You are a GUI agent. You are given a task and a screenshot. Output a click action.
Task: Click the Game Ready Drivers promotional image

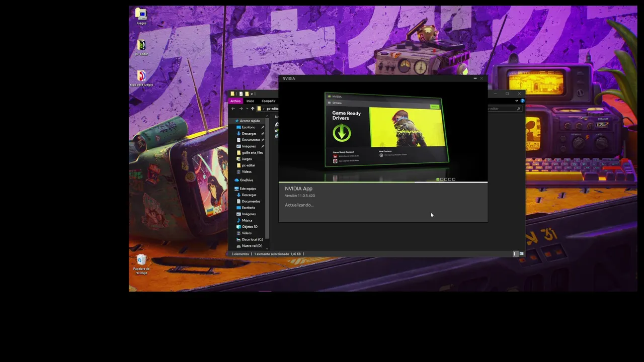386,130
